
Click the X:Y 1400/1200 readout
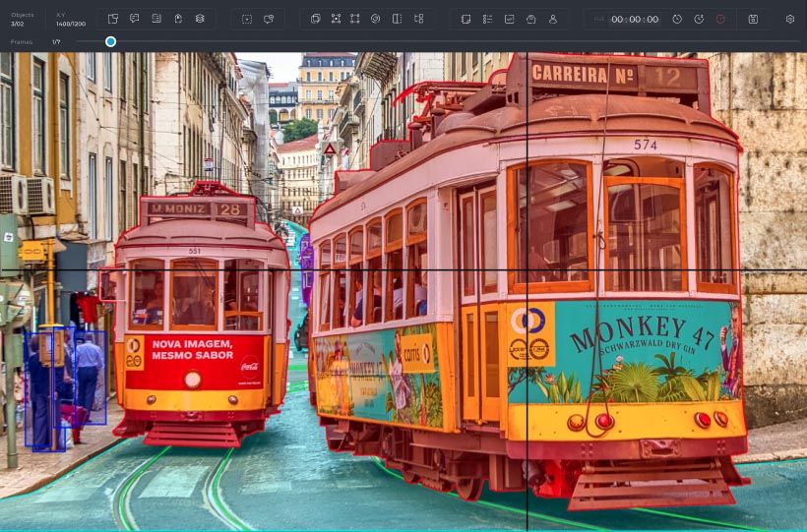(71, 19)
